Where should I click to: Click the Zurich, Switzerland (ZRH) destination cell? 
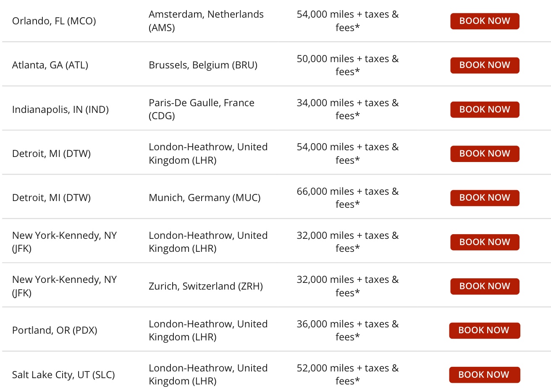[206, 286]
